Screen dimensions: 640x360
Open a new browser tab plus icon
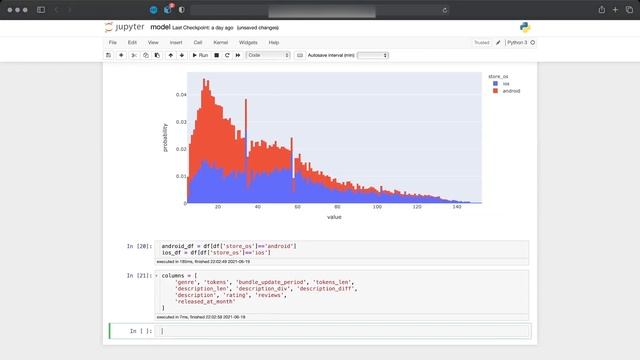click(615, 10)
